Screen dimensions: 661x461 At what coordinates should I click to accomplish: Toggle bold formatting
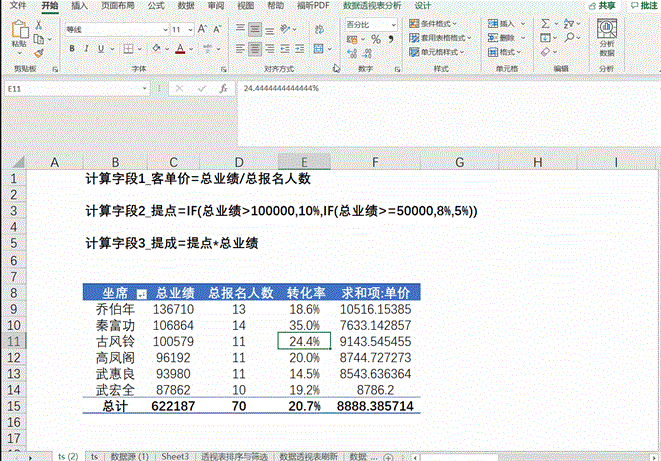tap(71, 47)
